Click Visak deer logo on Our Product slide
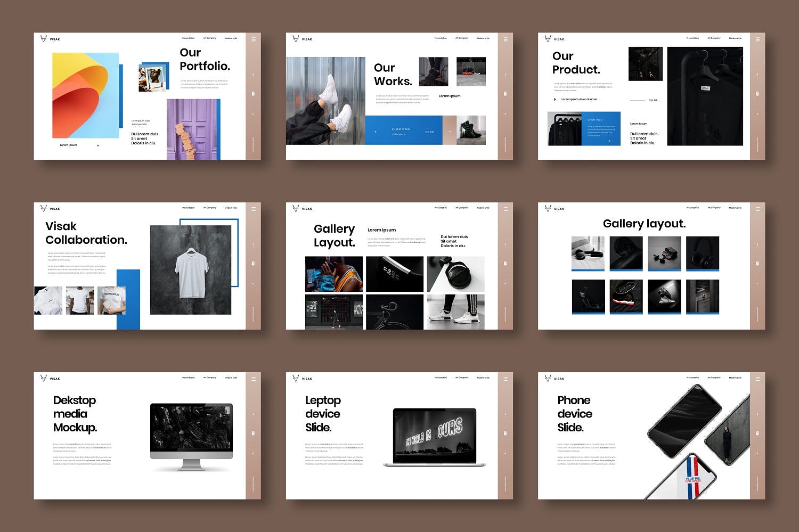Screen dimensions: 799x532 click(548, 38)
